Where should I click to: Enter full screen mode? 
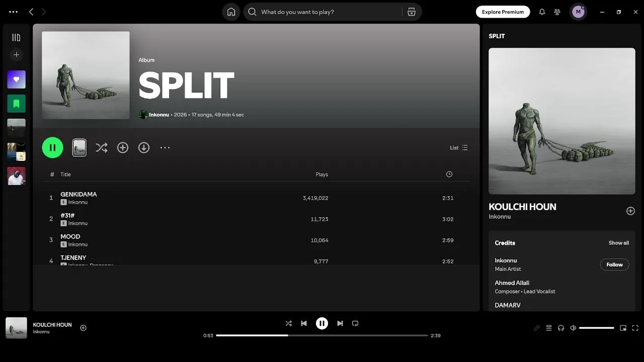click(635, 328)
